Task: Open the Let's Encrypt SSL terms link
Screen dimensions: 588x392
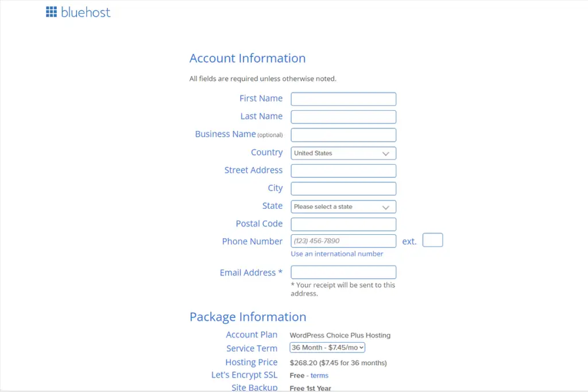Action: point(319,375)
